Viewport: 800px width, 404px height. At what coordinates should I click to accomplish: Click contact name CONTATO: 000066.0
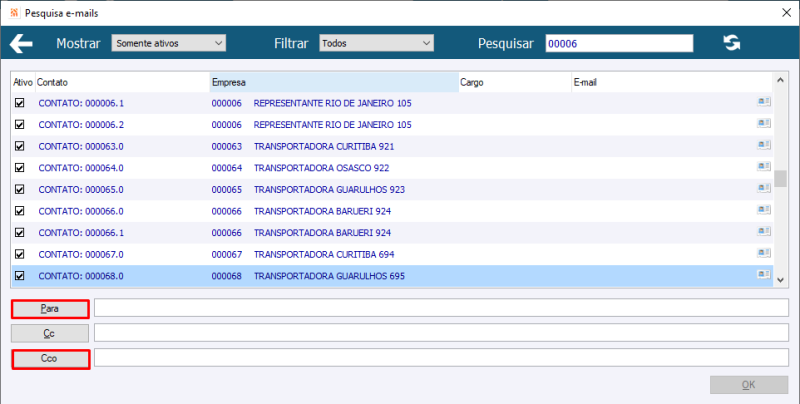(x=81, y=211)
